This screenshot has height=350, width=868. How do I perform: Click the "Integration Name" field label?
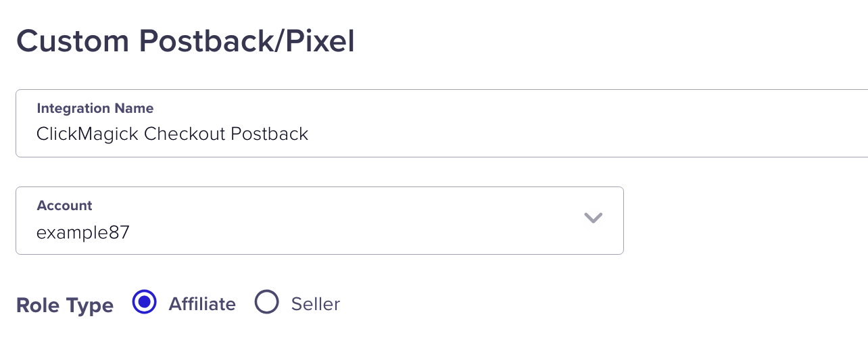95,108
